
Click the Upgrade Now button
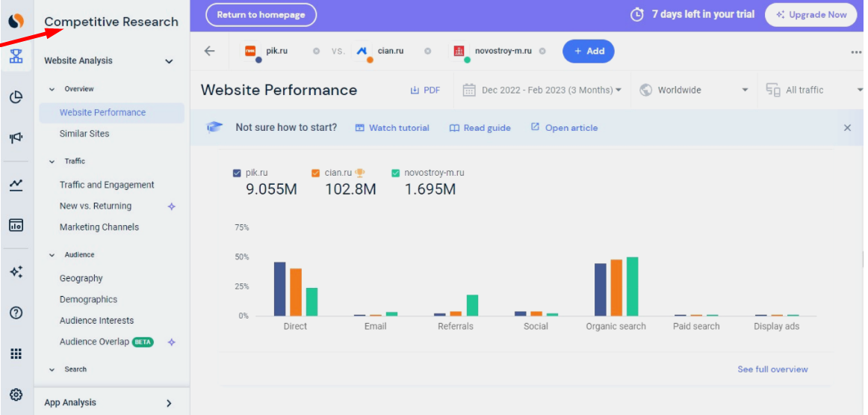coord(810,14)
